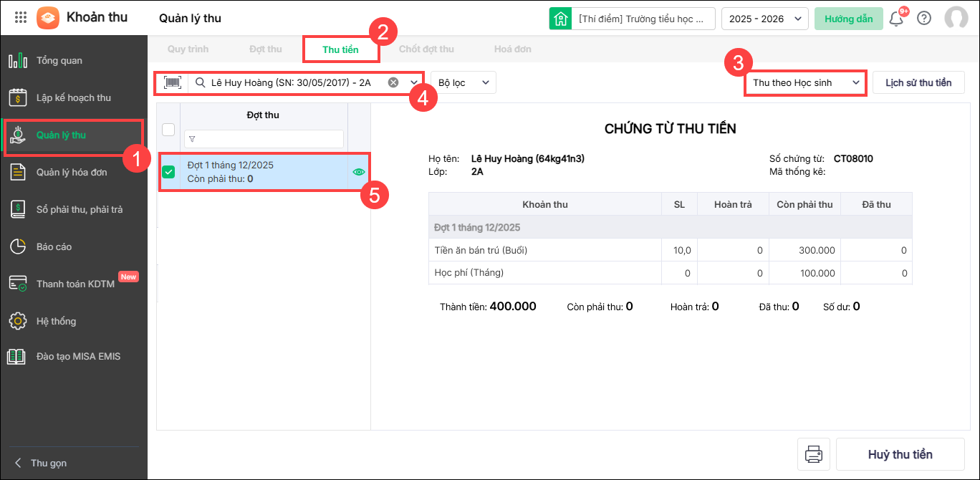
Task: Switch to the Hoá đơn tab
Action: [512, 49]
